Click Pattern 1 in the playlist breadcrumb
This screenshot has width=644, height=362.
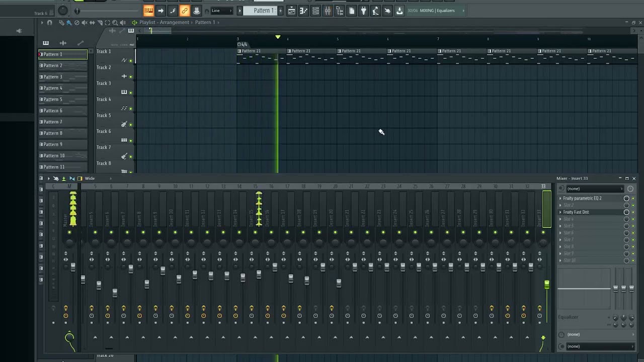click(x=206, y=23)
